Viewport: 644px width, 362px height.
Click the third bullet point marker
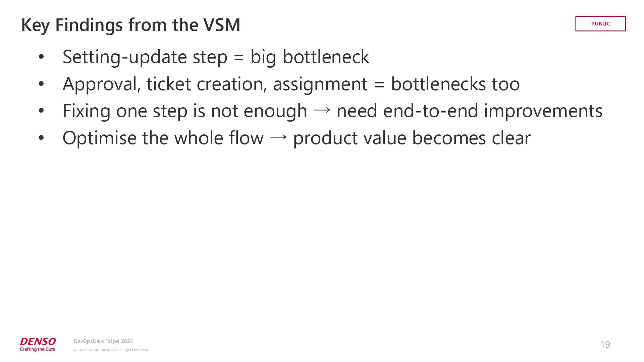click(x=41, y=111)
